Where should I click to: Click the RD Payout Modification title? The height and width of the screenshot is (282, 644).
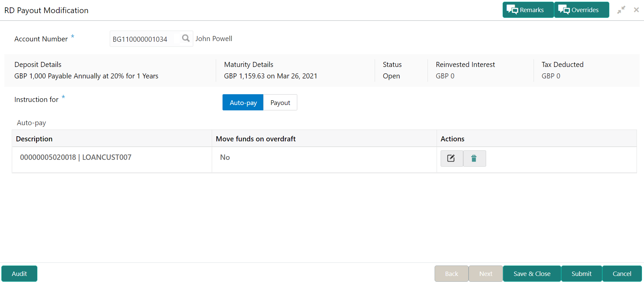point(46,10)
